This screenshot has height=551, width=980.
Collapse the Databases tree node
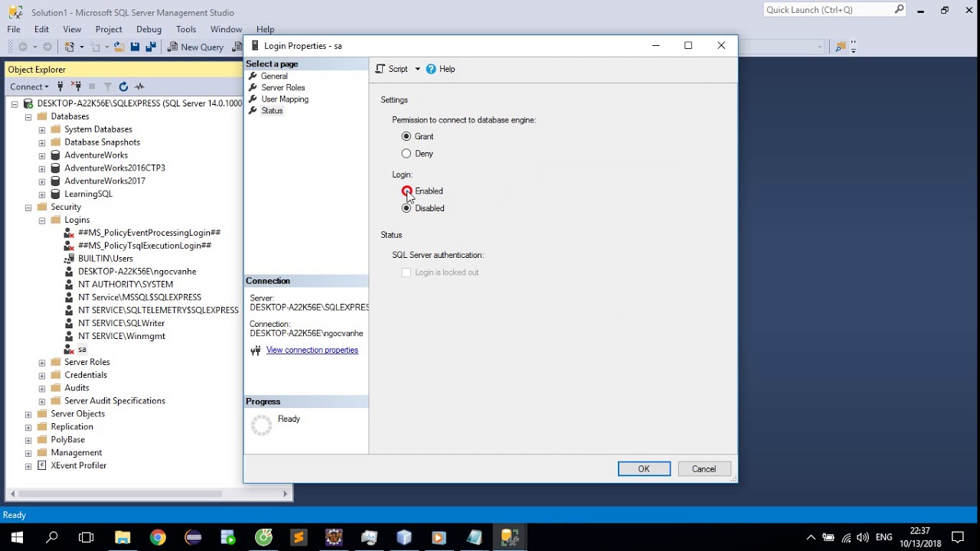(x=28, y=117)
